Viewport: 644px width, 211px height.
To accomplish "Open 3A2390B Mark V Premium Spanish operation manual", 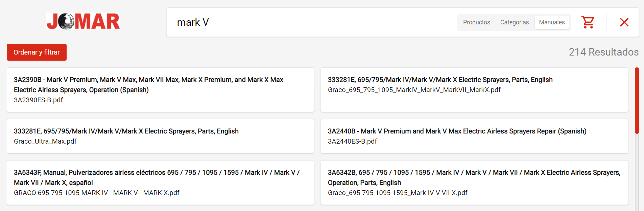I will (160, 90).
